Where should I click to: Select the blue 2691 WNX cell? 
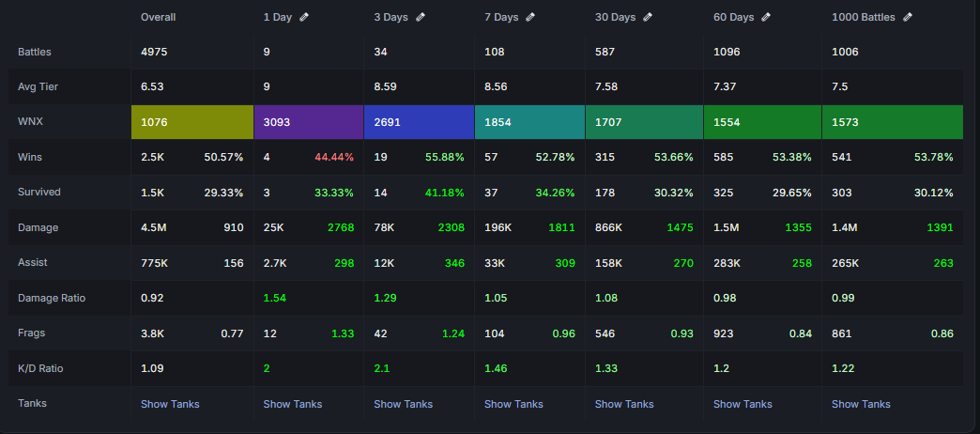420,122
